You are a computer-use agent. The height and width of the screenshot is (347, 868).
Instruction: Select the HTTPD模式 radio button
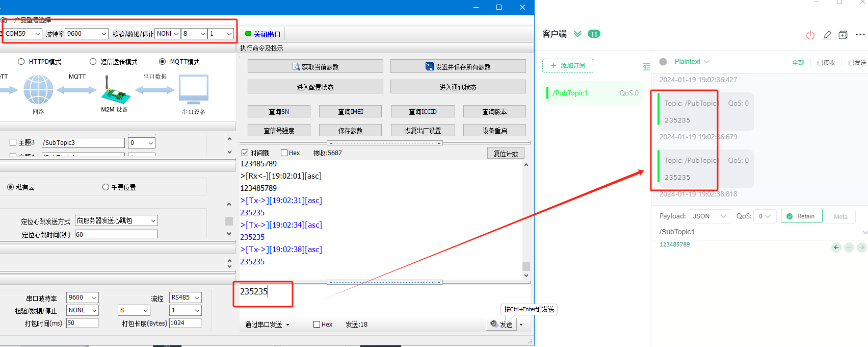[x=21, y=62]
